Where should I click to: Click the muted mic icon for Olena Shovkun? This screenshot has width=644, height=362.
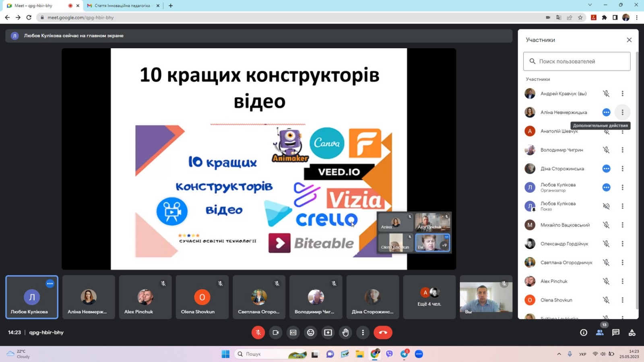(x=606, y=300)
